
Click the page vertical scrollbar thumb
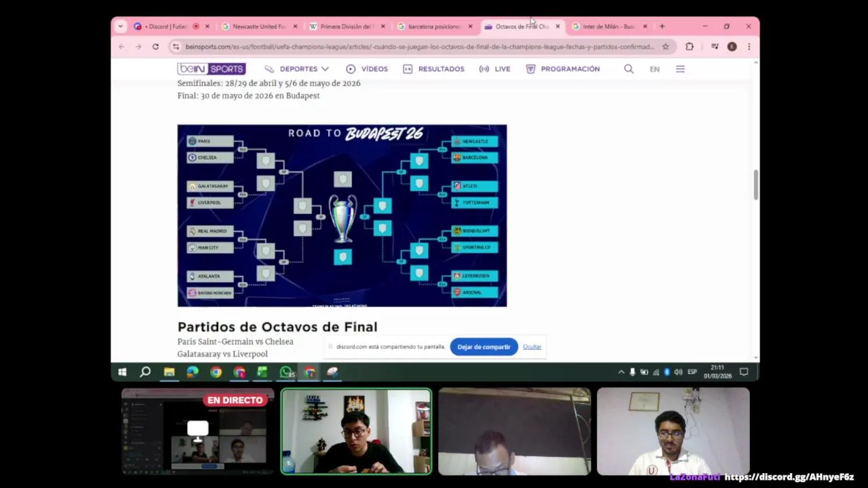click(x=756, y=184)
